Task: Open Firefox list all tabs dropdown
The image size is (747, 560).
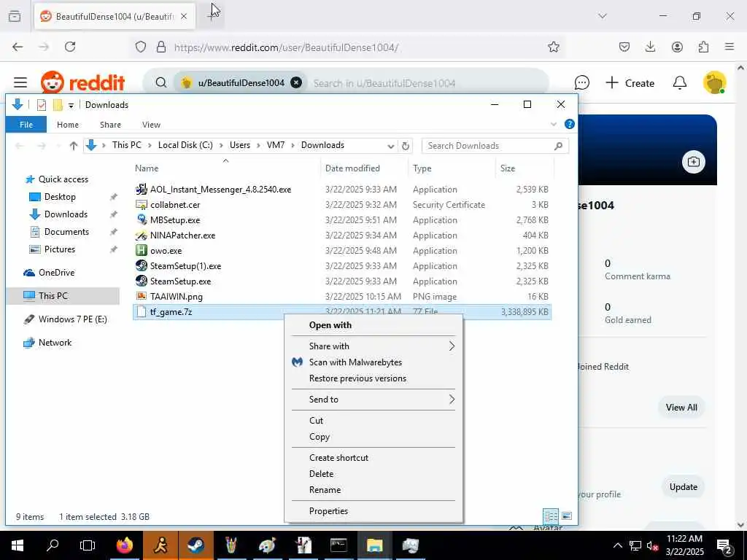Action: [x=603, y=16]
